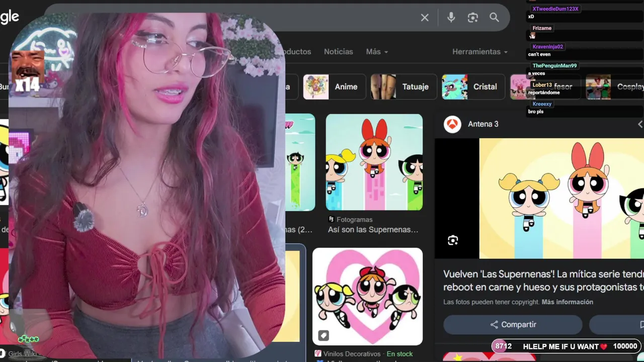644x362 pixels.
Task: Click the Antena 3 logo icon
Action: point(452,124)
